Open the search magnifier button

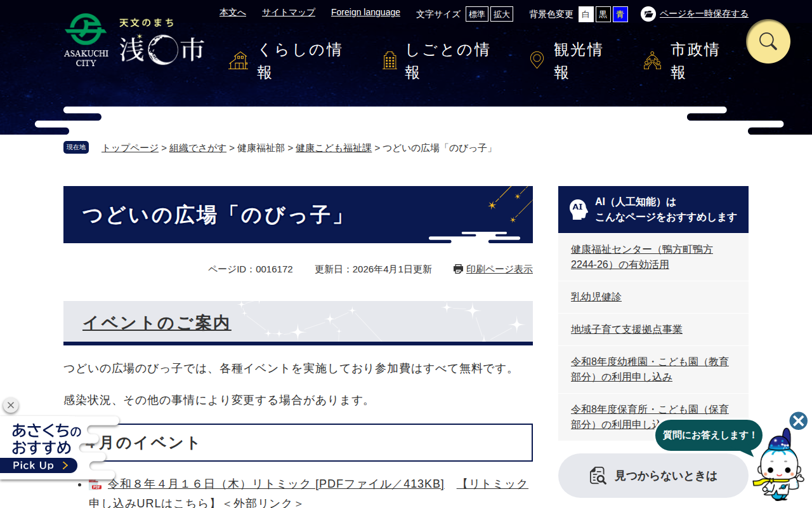[768, 41]
